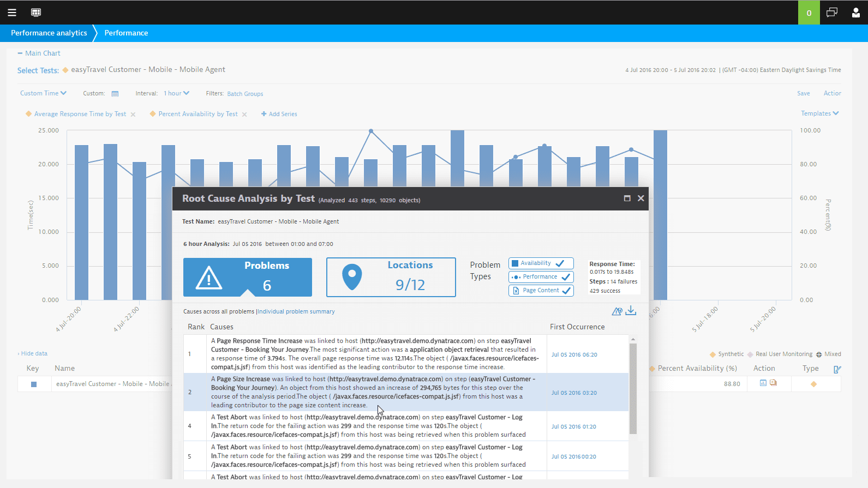The height and width of the screenshot is (488, 868).
Task: Select the Locations 9/12 tile
Action: click(391, 277)
